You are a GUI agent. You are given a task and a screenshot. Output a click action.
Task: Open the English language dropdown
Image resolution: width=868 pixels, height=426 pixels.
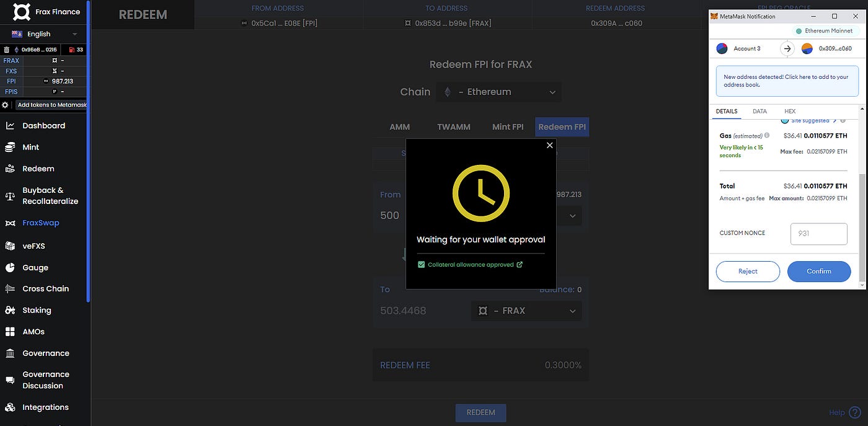[45, 34]
